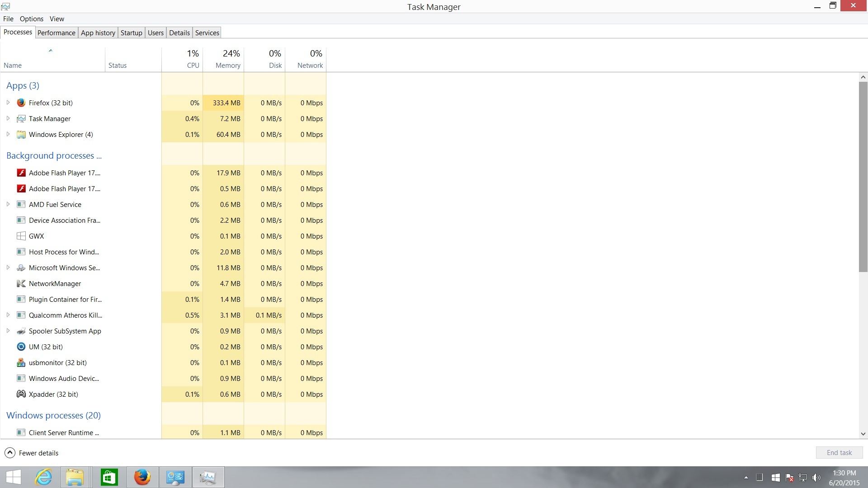Viewport: 868px width, 488px height.
Task: Click the scrollbar down arrow
Action: pos(863,434)
